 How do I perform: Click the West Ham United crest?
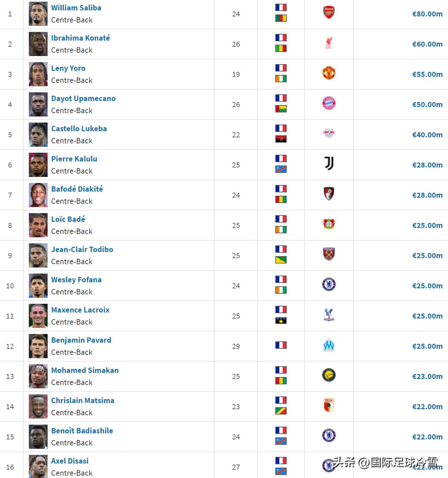tap(329, 254)
